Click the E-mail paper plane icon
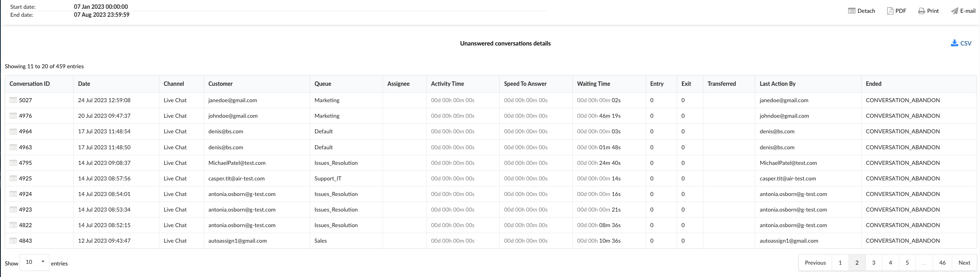 pyautogui.click(x=954, y=11)
